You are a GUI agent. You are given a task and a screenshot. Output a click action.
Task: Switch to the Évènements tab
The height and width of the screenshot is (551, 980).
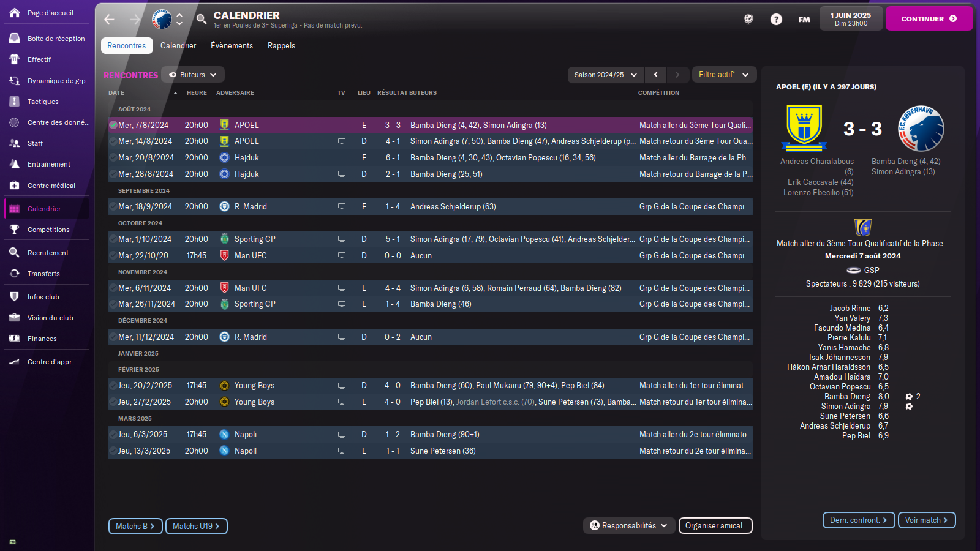pyautogui.click(x=232, y=46)
